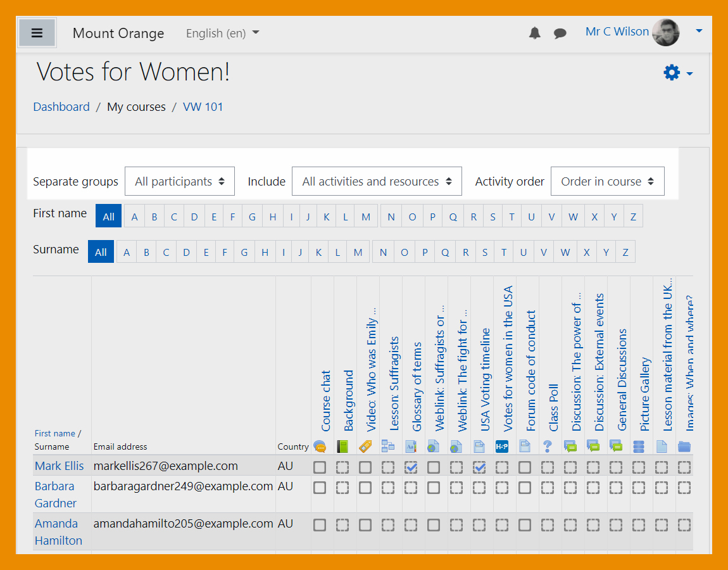Open Amanda Hamilton's profile link
The height and width of the screenshot is (570, 728).
[58, 532]
